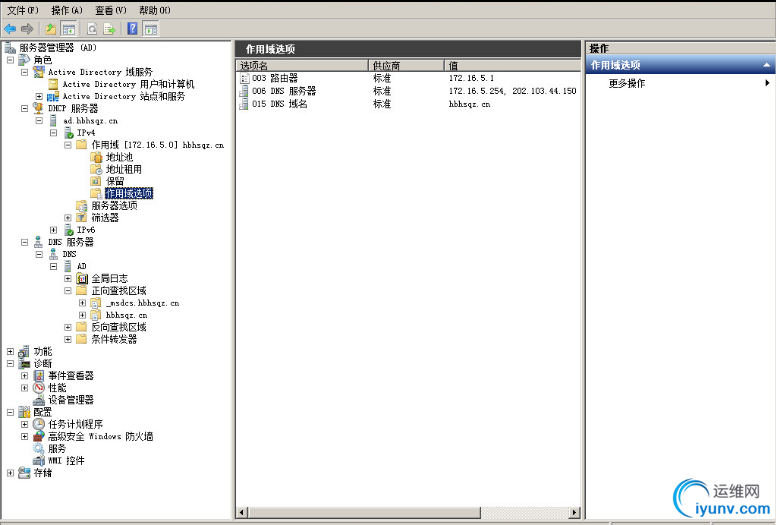Click the DHCP 服务器 trophy icon

coord(38,108)
